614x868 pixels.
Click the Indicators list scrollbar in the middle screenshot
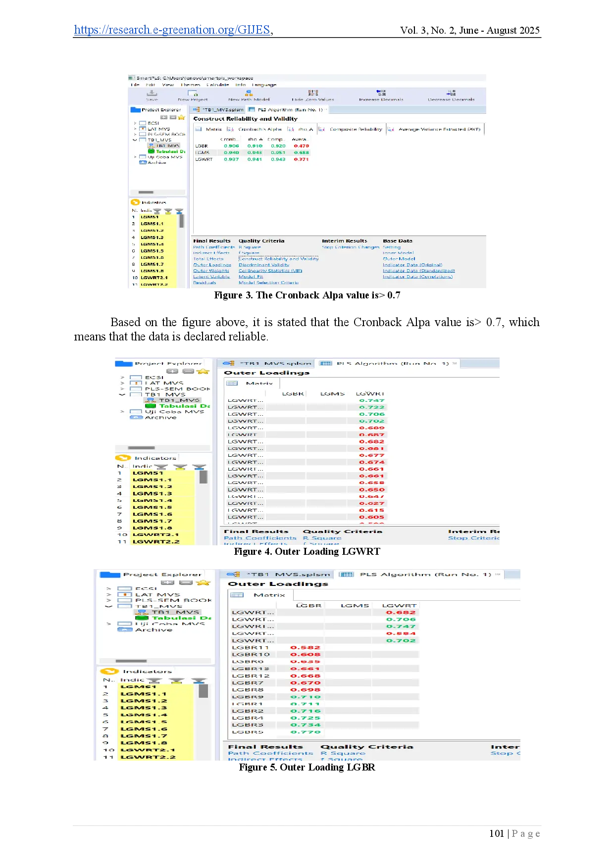point(203,477)
